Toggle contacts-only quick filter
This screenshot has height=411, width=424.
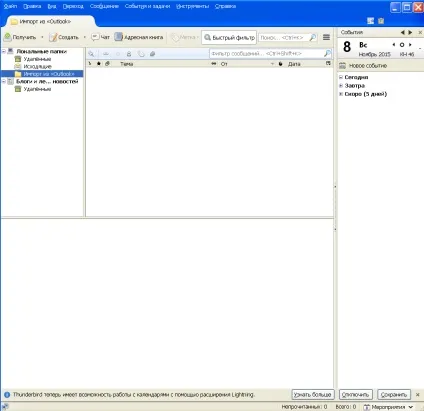click(129, 54)
